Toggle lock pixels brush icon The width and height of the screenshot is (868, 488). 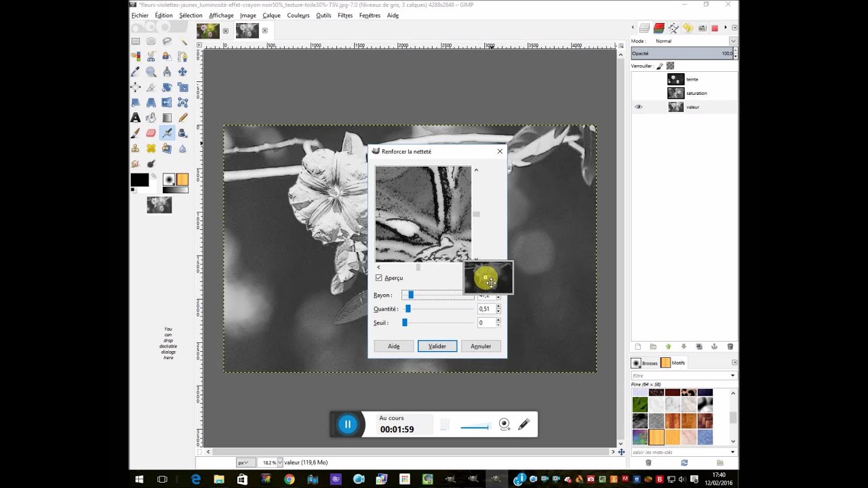(660, 66)
